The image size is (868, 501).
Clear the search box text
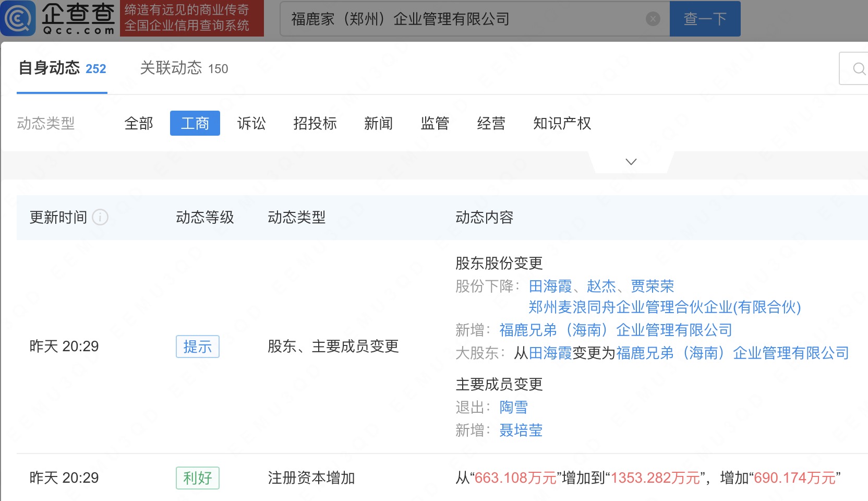click(653, 19)
